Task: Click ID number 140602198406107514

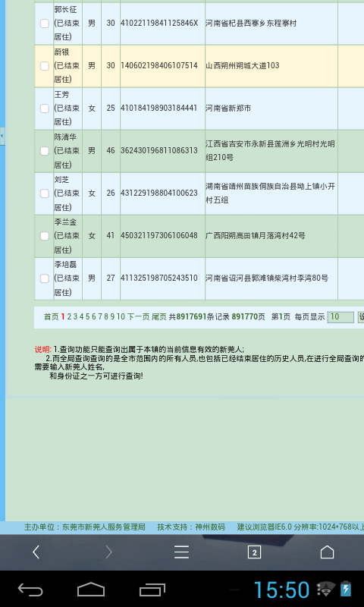Action: click(159, 65)
